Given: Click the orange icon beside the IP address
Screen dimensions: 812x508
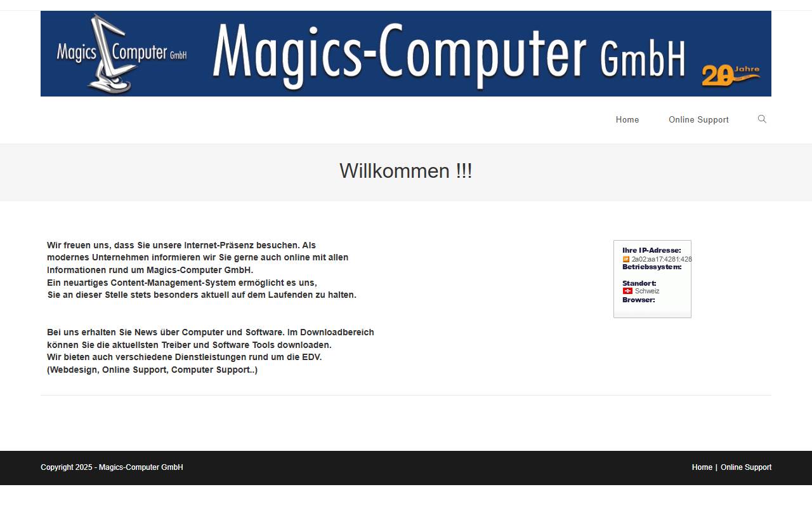Looking at the screenshot, I should (x=626, y=259).
